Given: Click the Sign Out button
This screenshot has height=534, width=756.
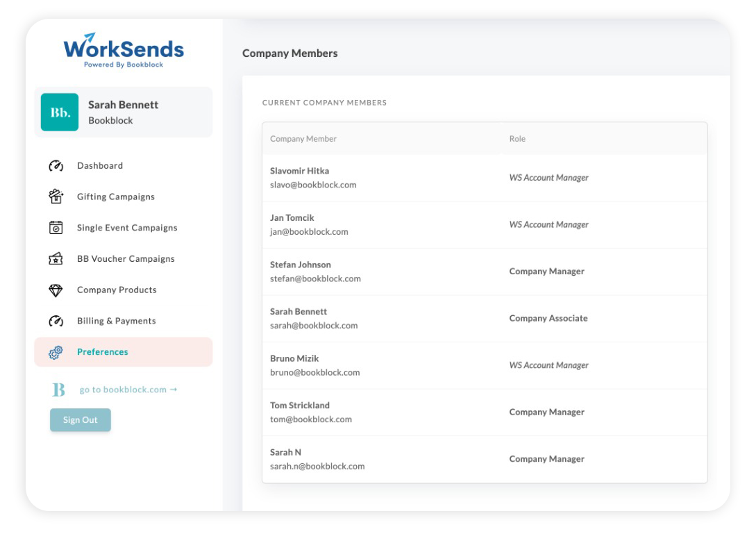Looking at the screenshot, I should pos(81,419).
